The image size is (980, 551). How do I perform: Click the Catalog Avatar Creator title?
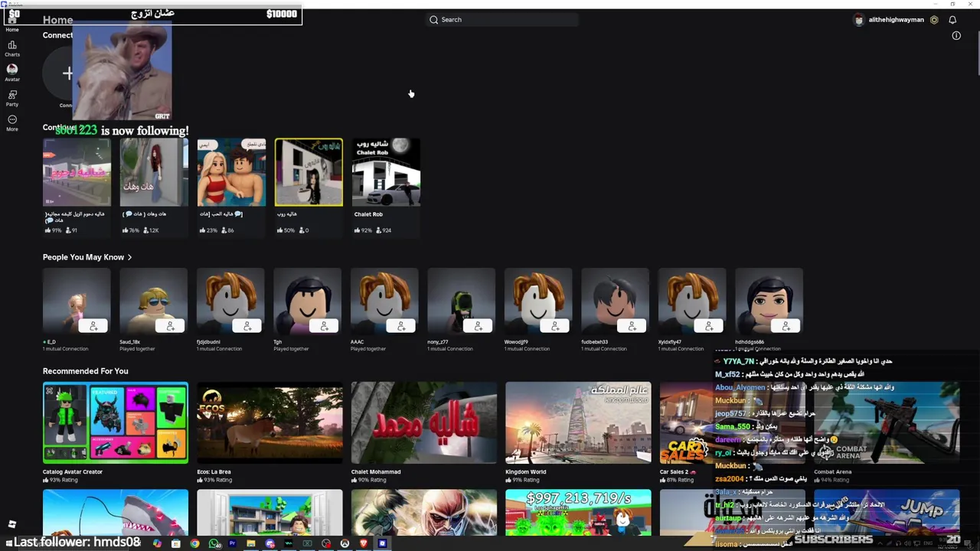click(73, 471)
